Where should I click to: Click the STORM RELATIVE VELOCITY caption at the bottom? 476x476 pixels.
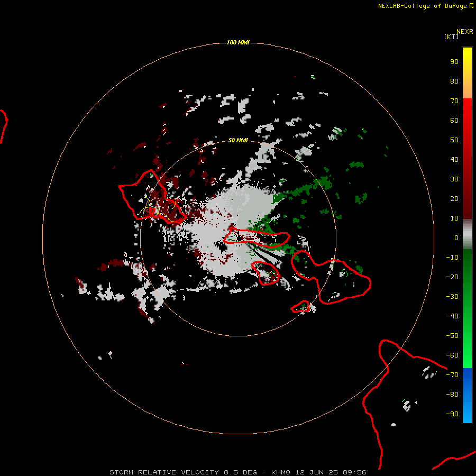[238, 472]
